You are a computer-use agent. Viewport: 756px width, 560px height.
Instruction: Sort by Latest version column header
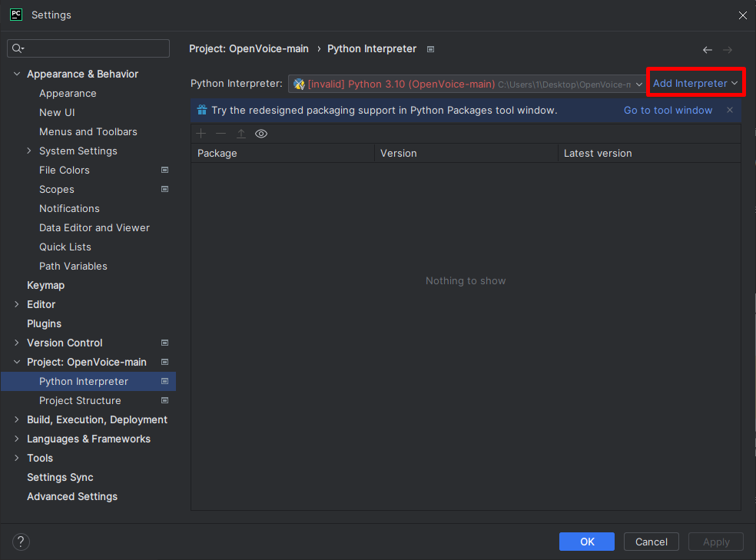tap(649, 154)
